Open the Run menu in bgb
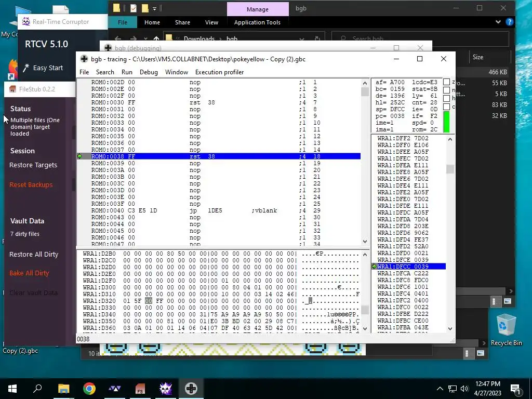Image resolution: width=532 pixels, height=399 pixels. coord(127,72)
